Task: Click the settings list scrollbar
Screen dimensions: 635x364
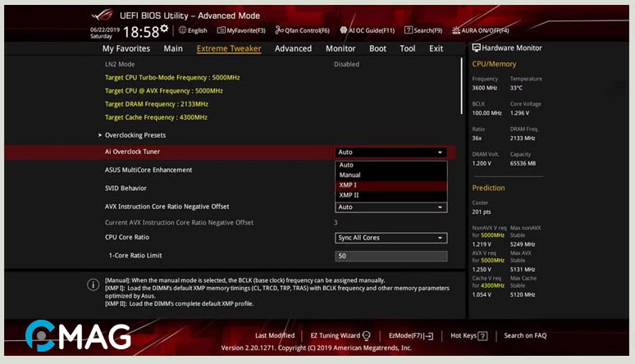Action: (x=461, y=86)
